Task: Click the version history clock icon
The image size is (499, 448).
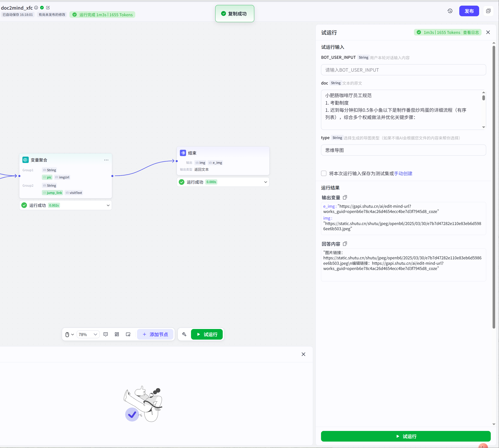Action: point(450,11)
